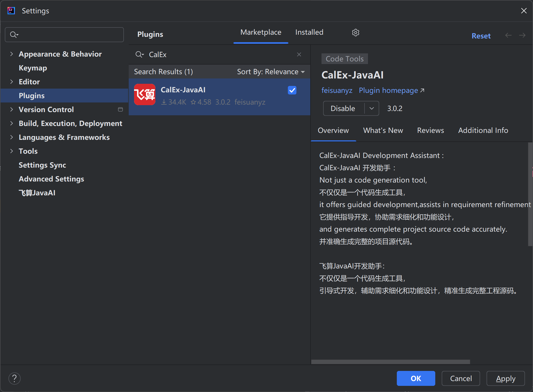The width and height of the screenshot is (533, 392).
Task: Switch to the Installed plugins tab
Action: (309, 32)
